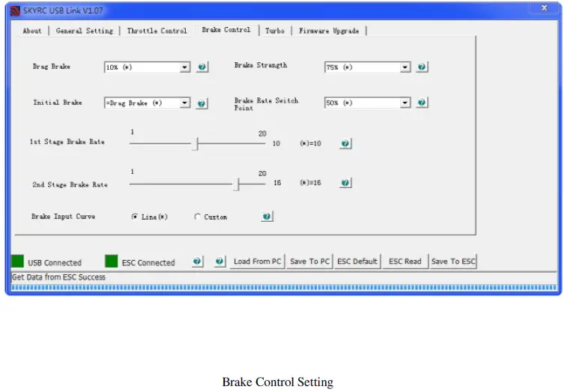Open help for Brake Input Curve

coord(267,217)
